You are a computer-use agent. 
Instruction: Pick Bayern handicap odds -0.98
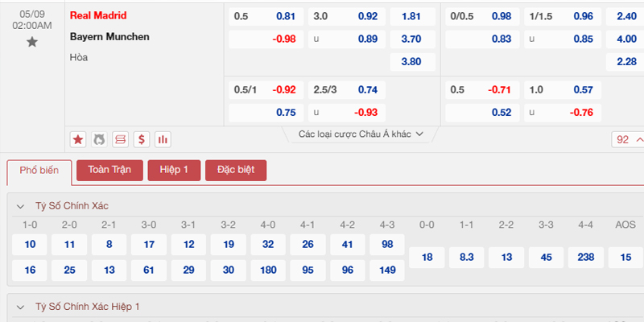(x=266, y=39)
